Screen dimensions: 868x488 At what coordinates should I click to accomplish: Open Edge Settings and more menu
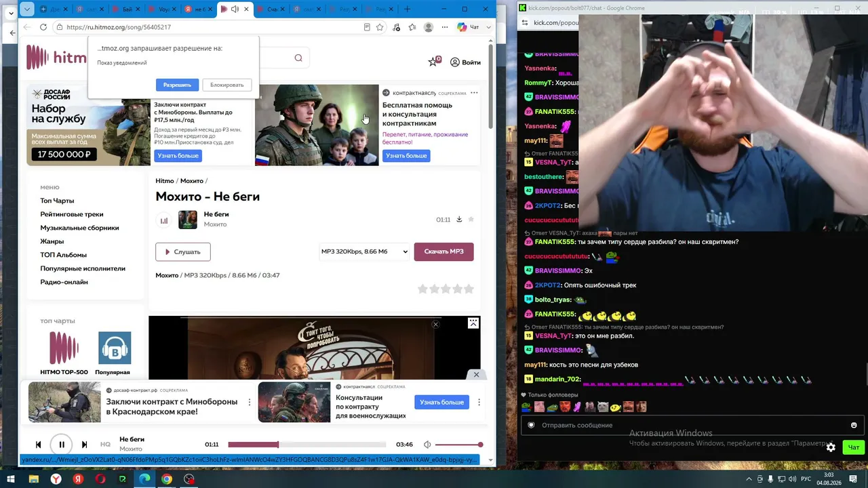pyautogui.click(x=445, y=27)
